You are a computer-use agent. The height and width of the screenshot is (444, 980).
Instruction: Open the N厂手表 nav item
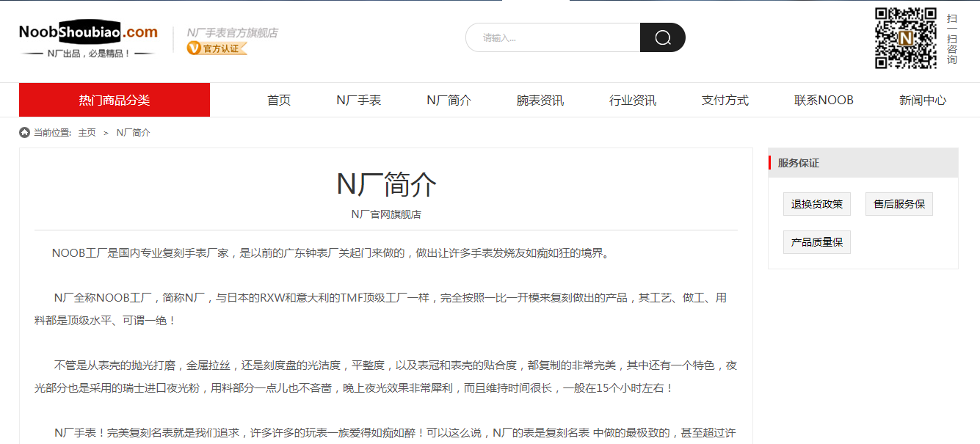[x=359, y=101]
